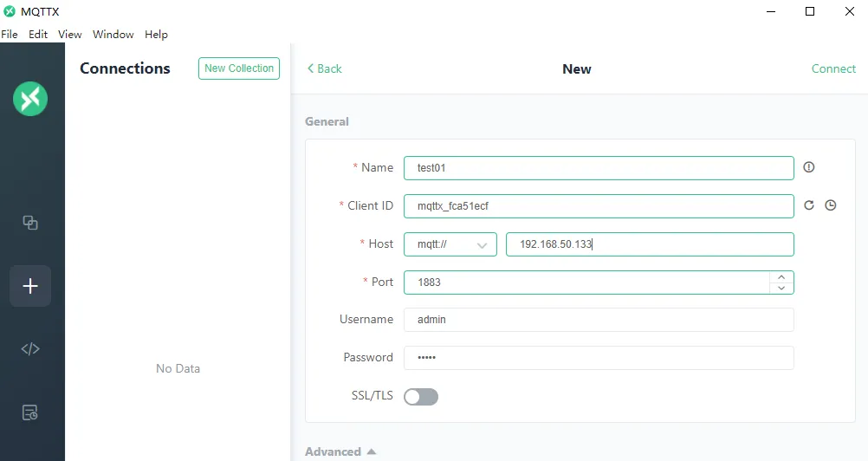Open the Help menu
The height and width of the screenshot is (461, 868).
click(x=156, y=35)
